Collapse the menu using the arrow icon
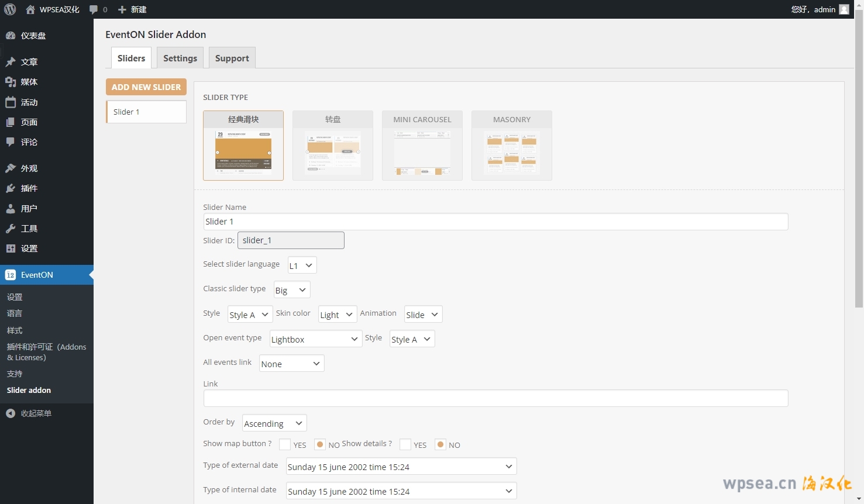The image size is (864, 504). [x=11, y=413]
